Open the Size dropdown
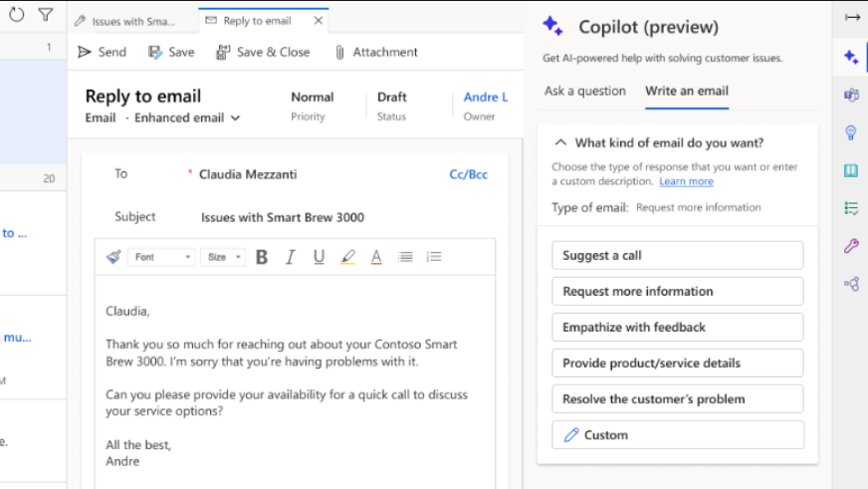 coord(224,257)
